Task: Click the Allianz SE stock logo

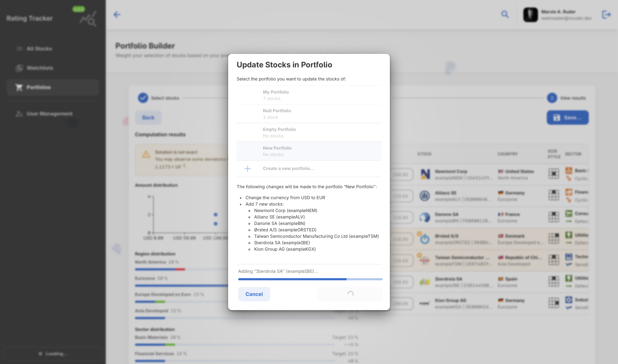Action: [424, 196]
